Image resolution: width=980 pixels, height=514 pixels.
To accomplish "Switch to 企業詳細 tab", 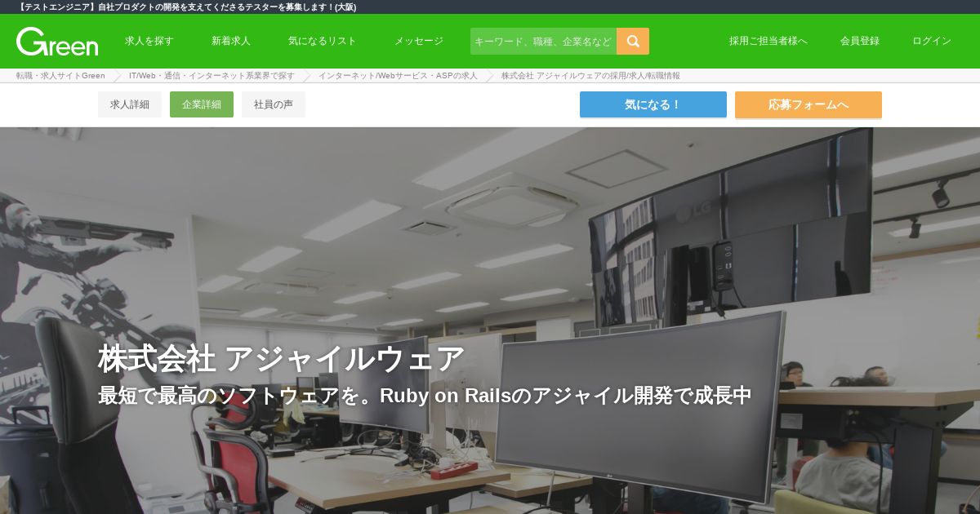I will (x=202, y=104).
